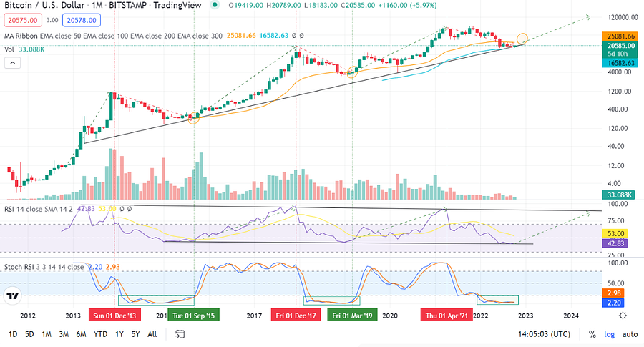Select the 3M time range
The height and width of the screenshot is (347, 644).
[64, 334]
